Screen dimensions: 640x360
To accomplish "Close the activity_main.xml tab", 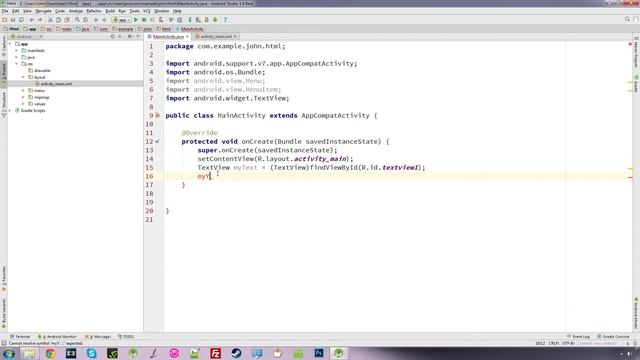I will pyautogui.click(x=235, y=37).
